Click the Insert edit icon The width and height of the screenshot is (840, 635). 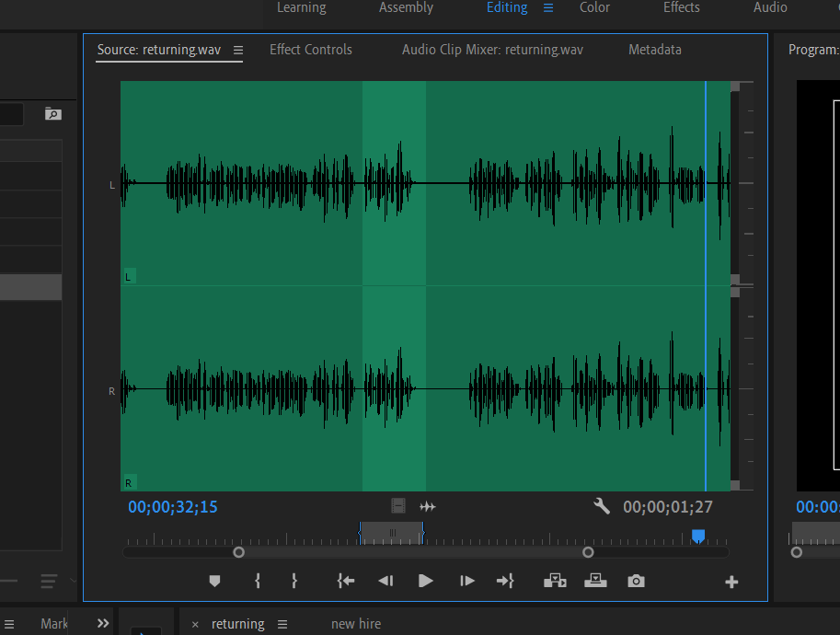click(555, 581)
